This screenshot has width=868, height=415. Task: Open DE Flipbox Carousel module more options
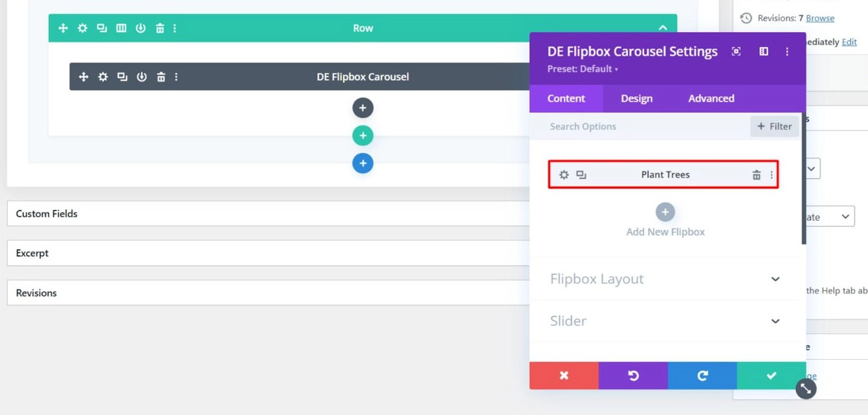176,77
